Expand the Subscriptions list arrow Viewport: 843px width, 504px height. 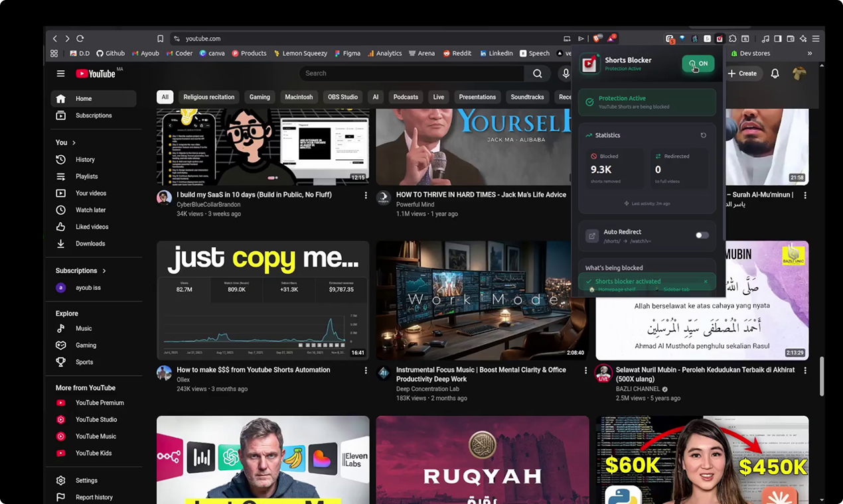104,271
